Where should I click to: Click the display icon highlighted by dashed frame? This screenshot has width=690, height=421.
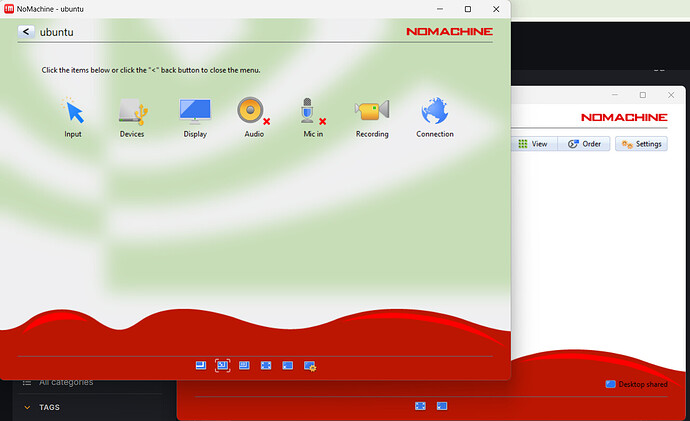coord(222,366)
